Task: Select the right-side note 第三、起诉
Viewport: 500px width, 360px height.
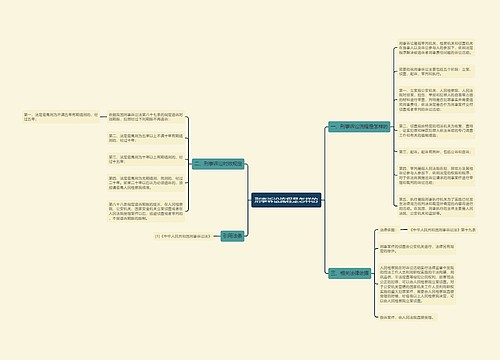Action: [436, 152]
